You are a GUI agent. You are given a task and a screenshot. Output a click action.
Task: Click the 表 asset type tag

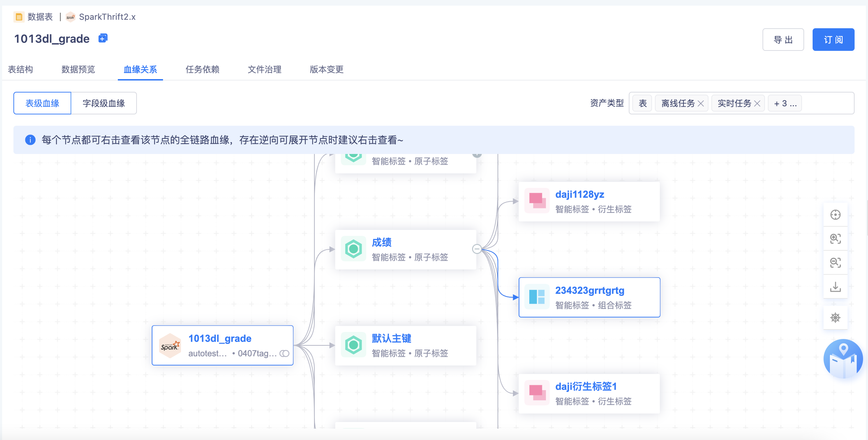(x=643, y=103)
